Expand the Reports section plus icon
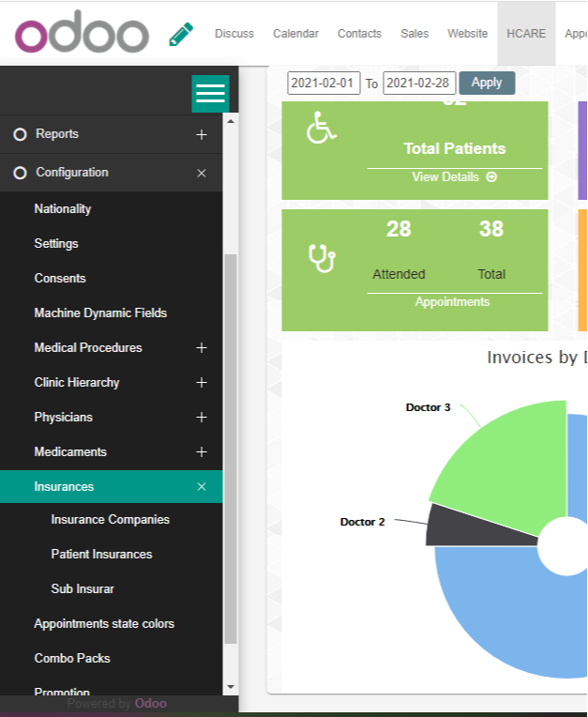The height and width of the screenshot is (717, 588). pos(202,135)
